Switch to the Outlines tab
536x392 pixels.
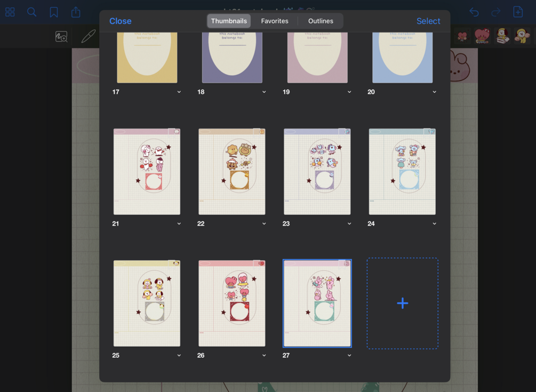(x=321, y=21)
